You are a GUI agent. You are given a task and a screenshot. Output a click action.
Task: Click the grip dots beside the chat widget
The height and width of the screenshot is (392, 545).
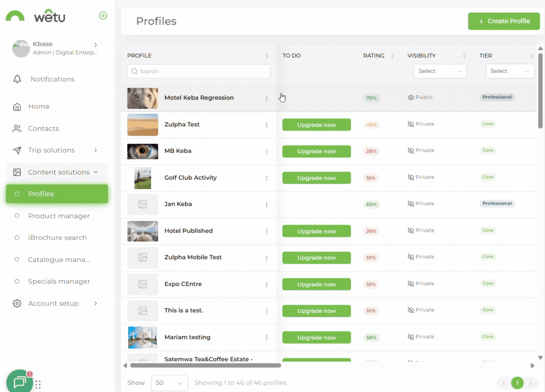[38, 384]
